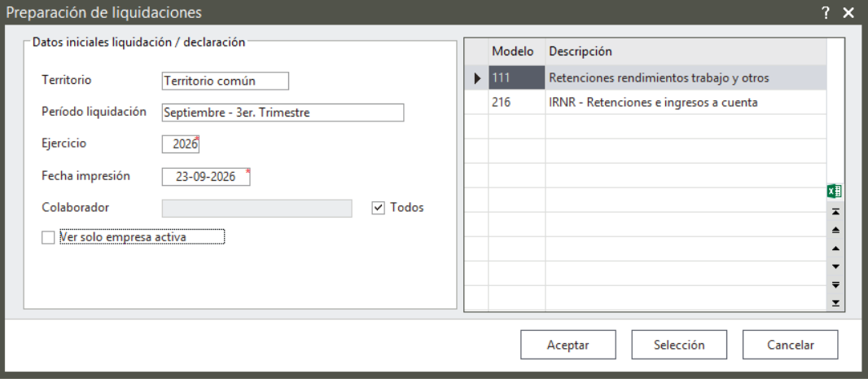Uncheck the Todos checkbox
The height and width of the screenshot is (379, 868).
[x=378, y=209]
